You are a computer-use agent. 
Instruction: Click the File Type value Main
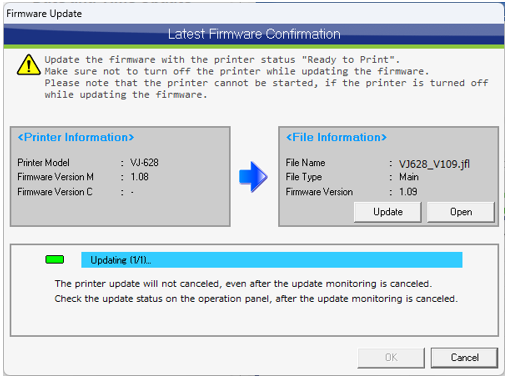409,177
